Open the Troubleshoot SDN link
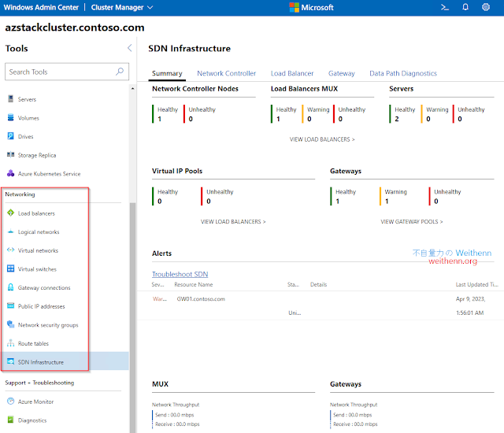The image size is (504, 433). click(x=180, y=274)
